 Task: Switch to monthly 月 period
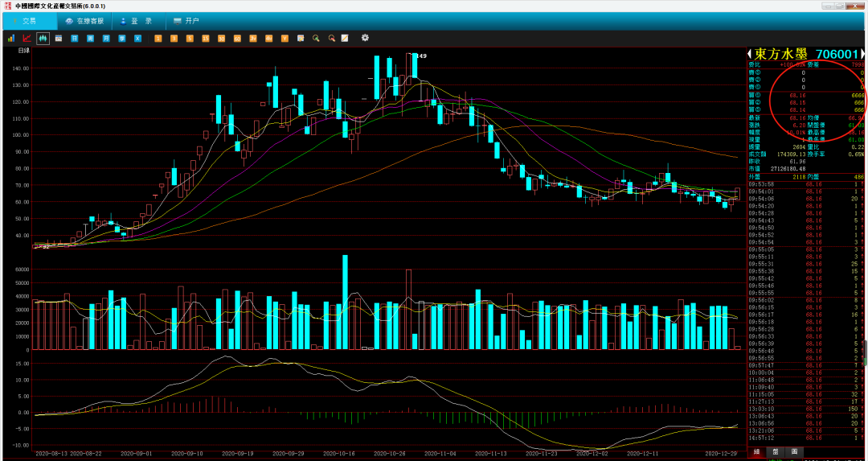[106, 39]
